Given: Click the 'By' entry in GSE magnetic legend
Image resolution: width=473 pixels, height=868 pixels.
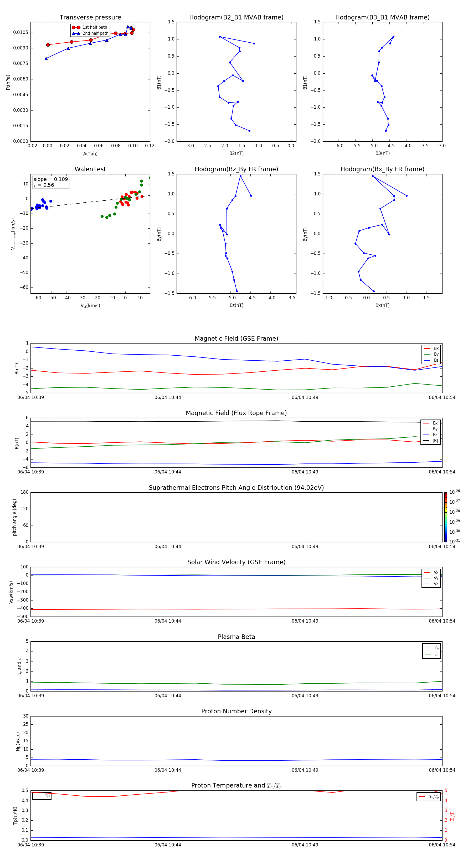Looking at the screenshot, I should 431,354.
